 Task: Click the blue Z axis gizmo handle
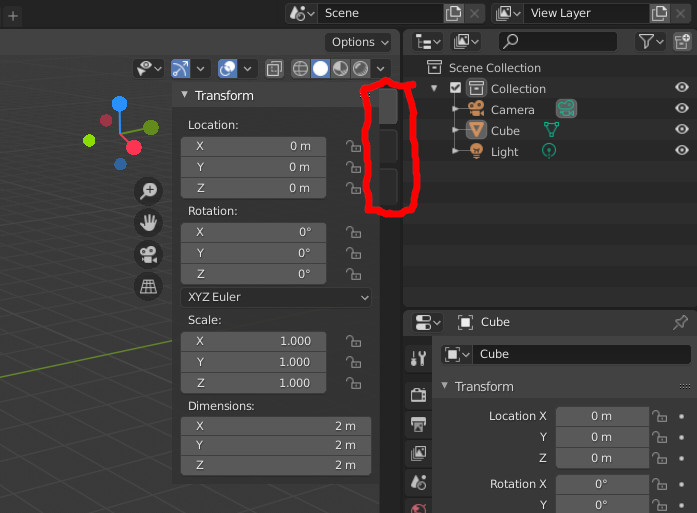point(120,104)
